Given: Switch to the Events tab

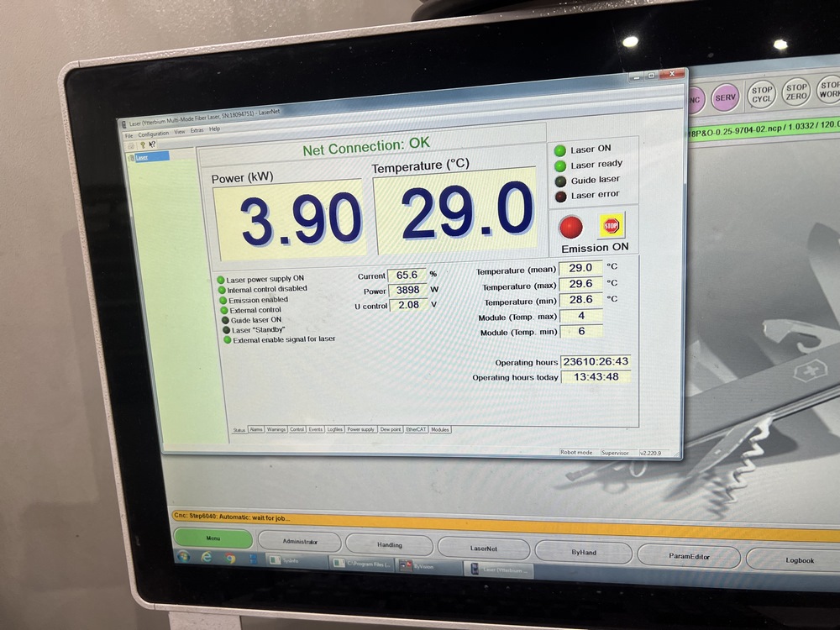Looking at the screenshot, I should [x=316, y=429].
